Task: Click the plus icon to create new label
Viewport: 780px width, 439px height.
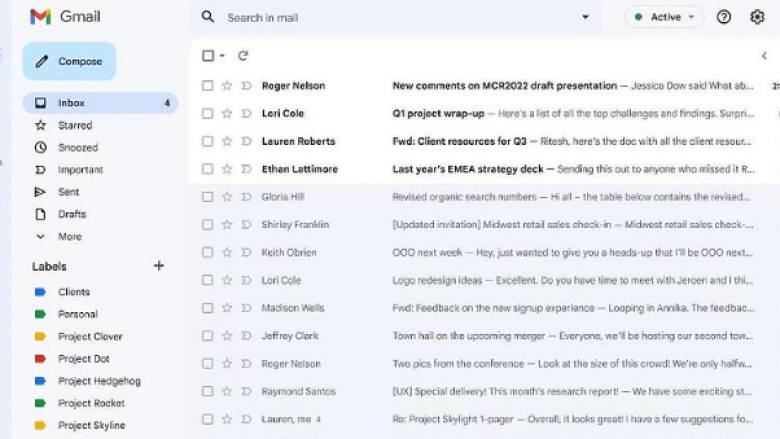Action: [158, 266]
